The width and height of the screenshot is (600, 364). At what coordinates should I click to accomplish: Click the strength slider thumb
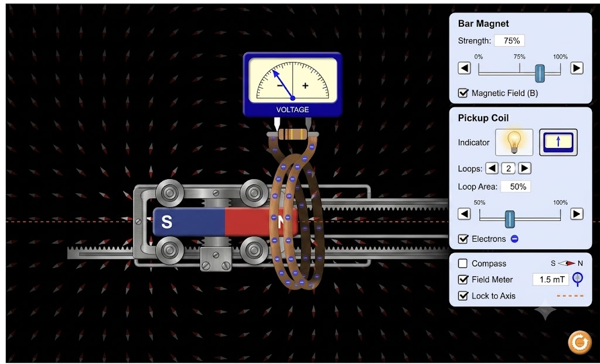(x=540, y=73)
